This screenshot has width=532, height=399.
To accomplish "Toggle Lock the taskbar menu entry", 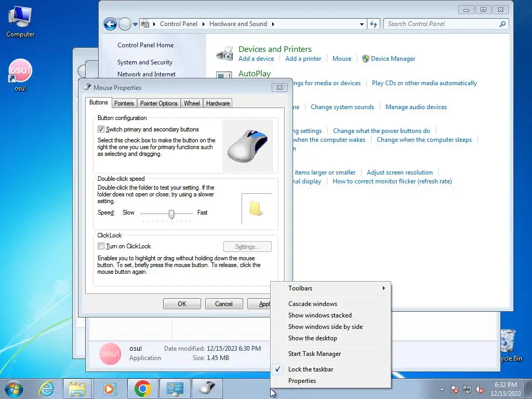I will [x=331, y=369].
